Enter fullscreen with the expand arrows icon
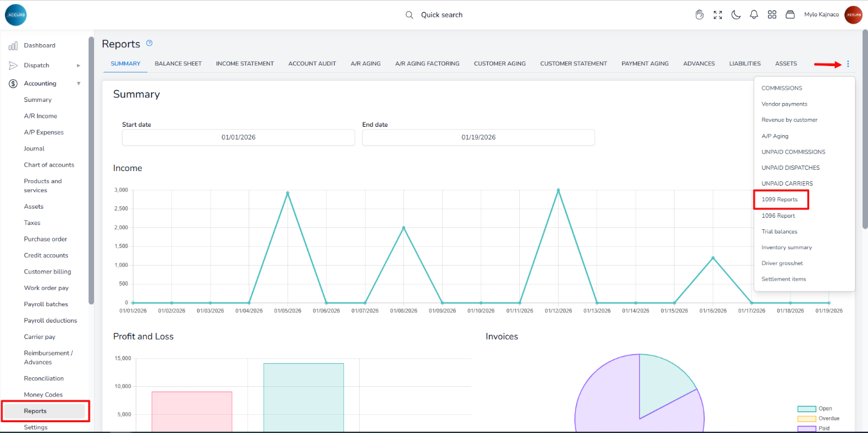 pyautogui.click(x=718, y=15)
